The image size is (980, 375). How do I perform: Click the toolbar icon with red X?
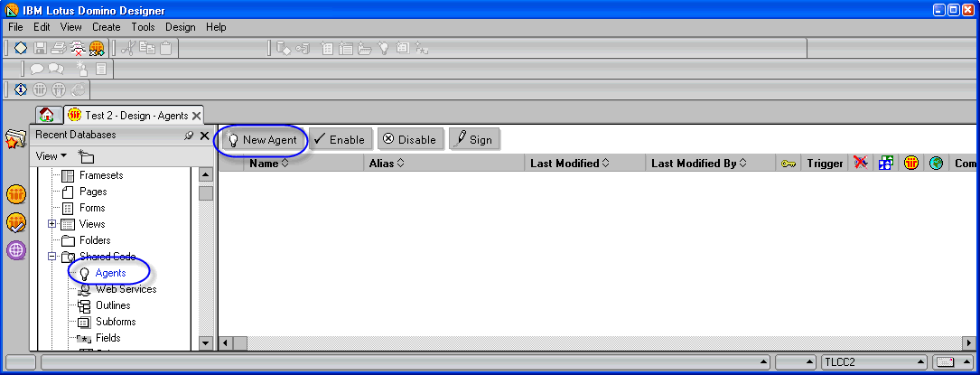point(78,48)
